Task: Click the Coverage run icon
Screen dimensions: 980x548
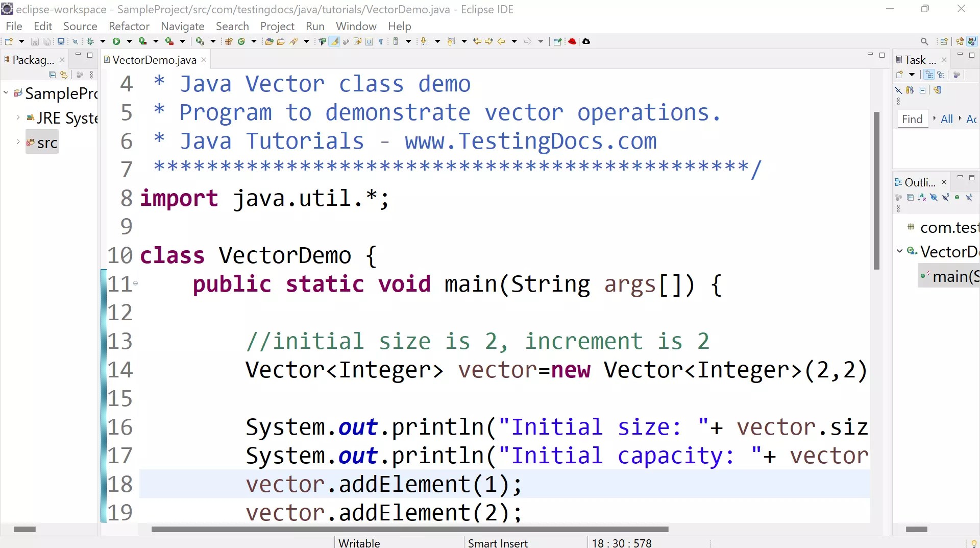Action: click(143, 41)
